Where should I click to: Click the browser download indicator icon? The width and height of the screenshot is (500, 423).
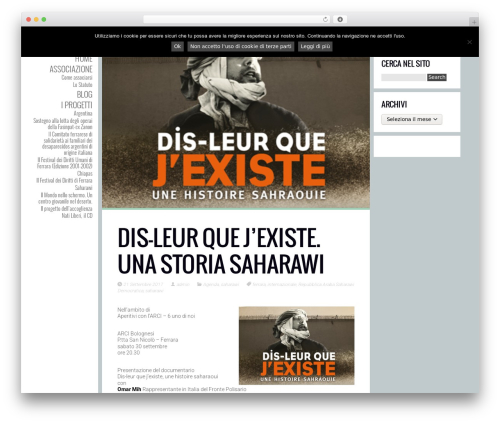340,19
